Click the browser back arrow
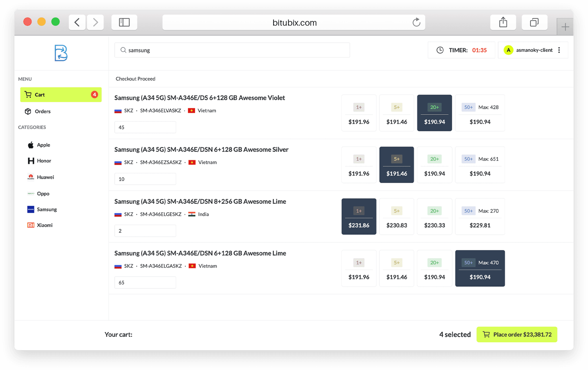Image resolution: width=588 pixels, height=370 pixels. click(x=77, y=22)
